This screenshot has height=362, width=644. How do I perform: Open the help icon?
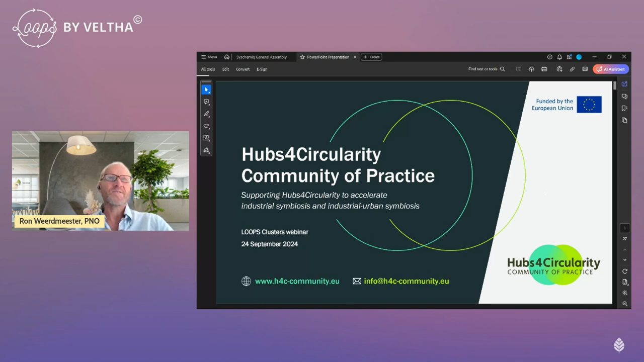point(550,57)
